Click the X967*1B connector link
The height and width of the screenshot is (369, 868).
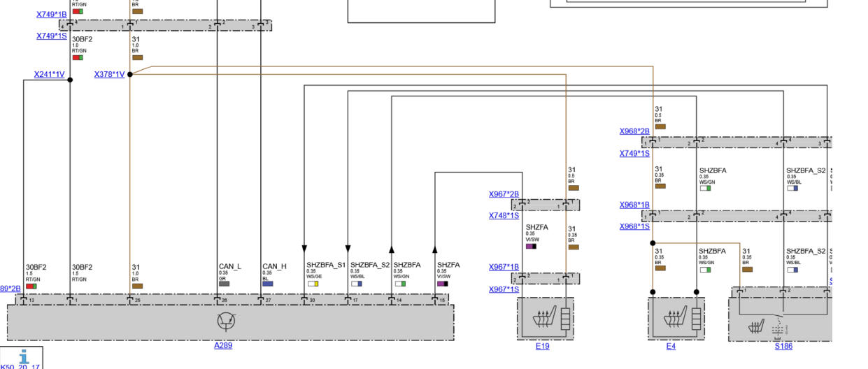[x=504, y=267]
